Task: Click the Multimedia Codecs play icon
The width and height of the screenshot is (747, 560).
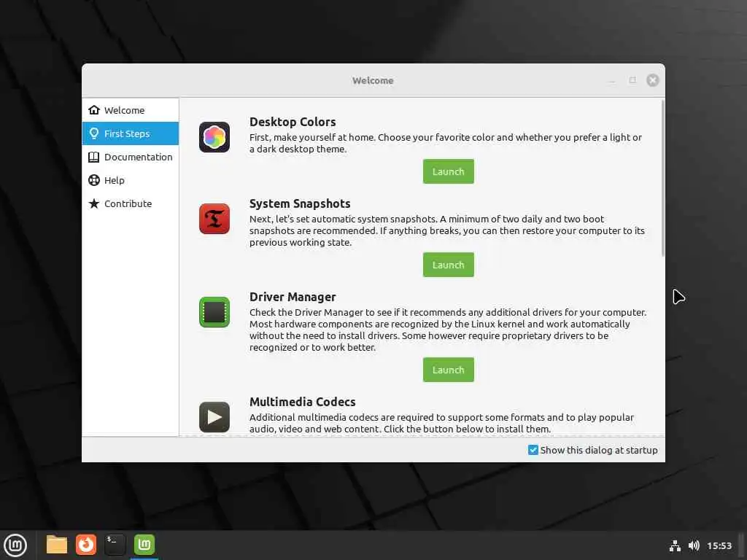Action: tap(214, 417)
